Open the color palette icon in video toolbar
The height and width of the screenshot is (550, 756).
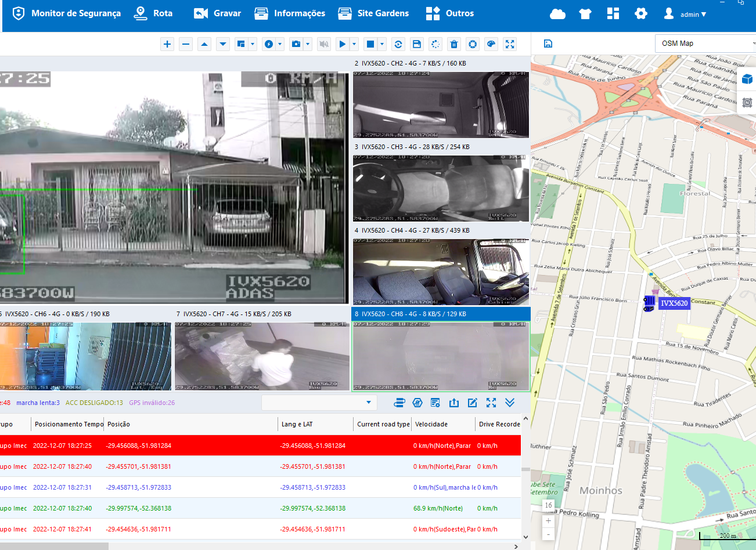491,44
